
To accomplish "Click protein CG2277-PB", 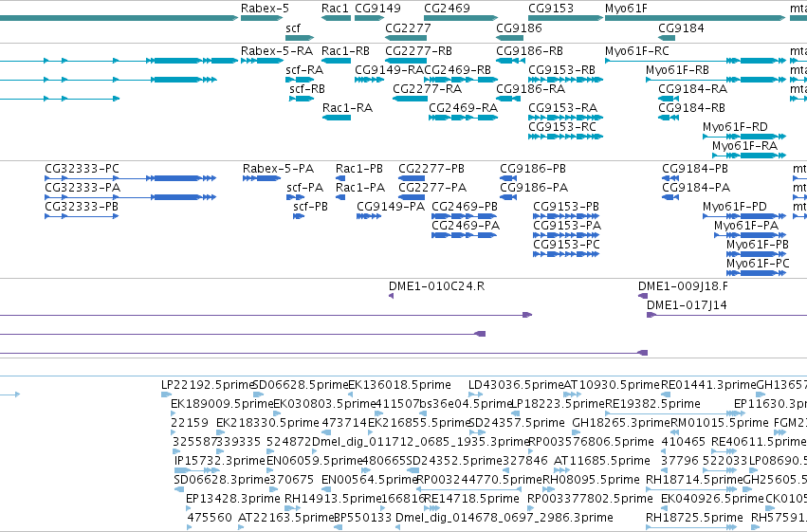I will (x=431, y=169).
